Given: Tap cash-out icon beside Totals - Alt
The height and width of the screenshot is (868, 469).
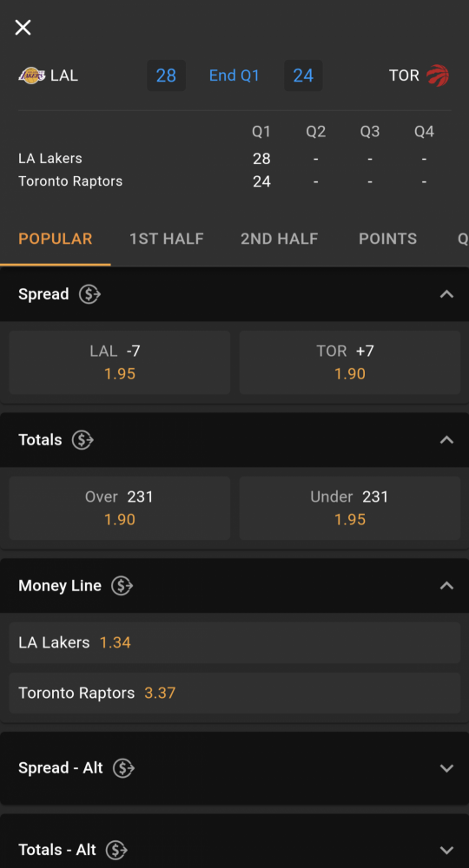Looking at the screenshot, I should (116, 850).
